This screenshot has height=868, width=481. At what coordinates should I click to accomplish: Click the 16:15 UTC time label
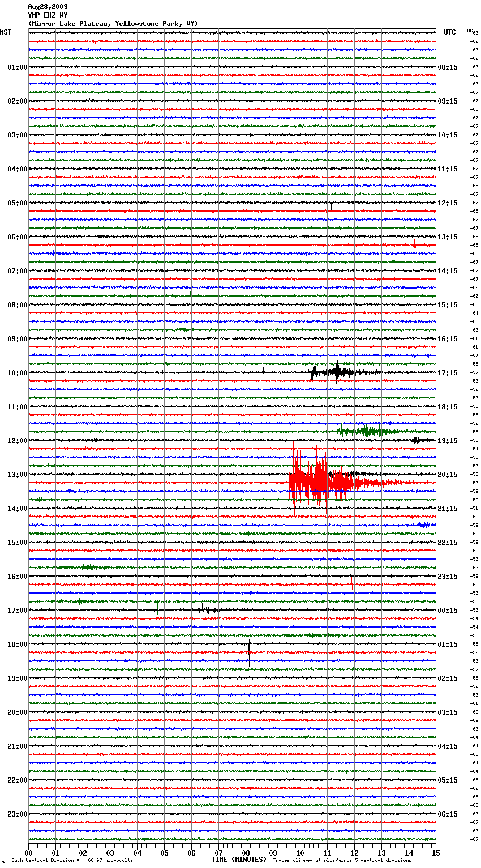(x=448, y=339)
